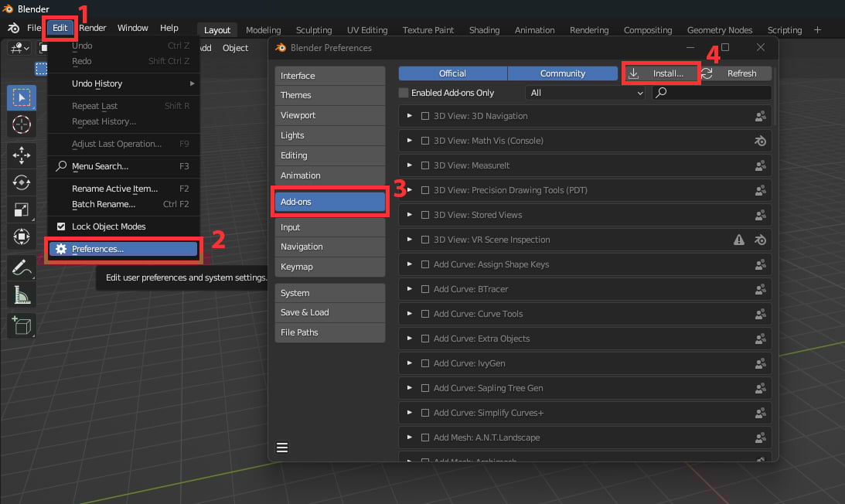The image size is (845, 504).
Task: Click the preferences hamburger menu icon
Action: (282, 448)
